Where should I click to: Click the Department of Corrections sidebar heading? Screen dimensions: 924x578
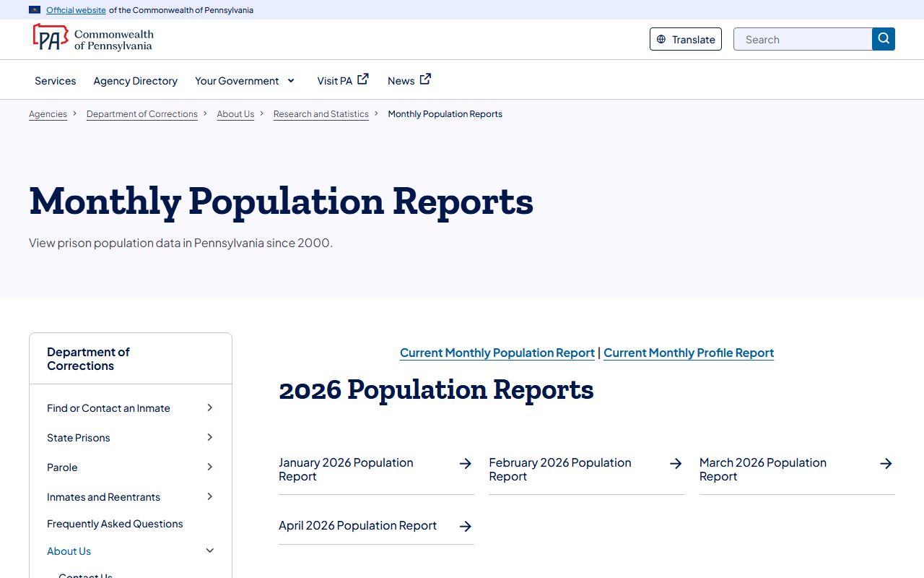coord(88,359)
